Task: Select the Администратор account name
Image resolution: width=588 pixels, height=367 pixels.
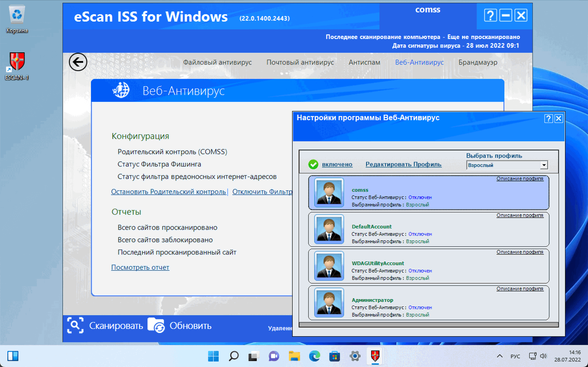Action: click(x=372, y=300)
